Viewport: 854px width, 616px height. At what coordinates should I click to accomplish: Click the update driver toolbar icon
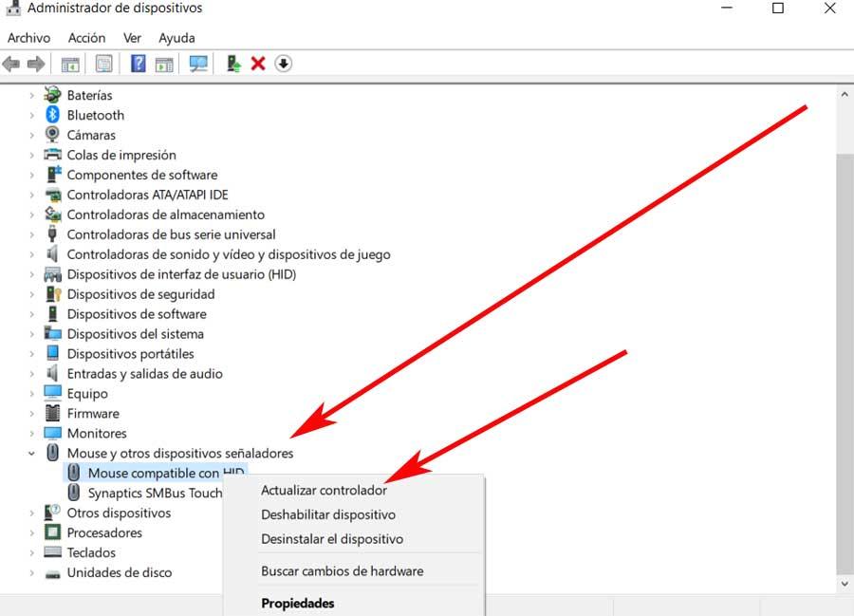click(x=233, y=64)
